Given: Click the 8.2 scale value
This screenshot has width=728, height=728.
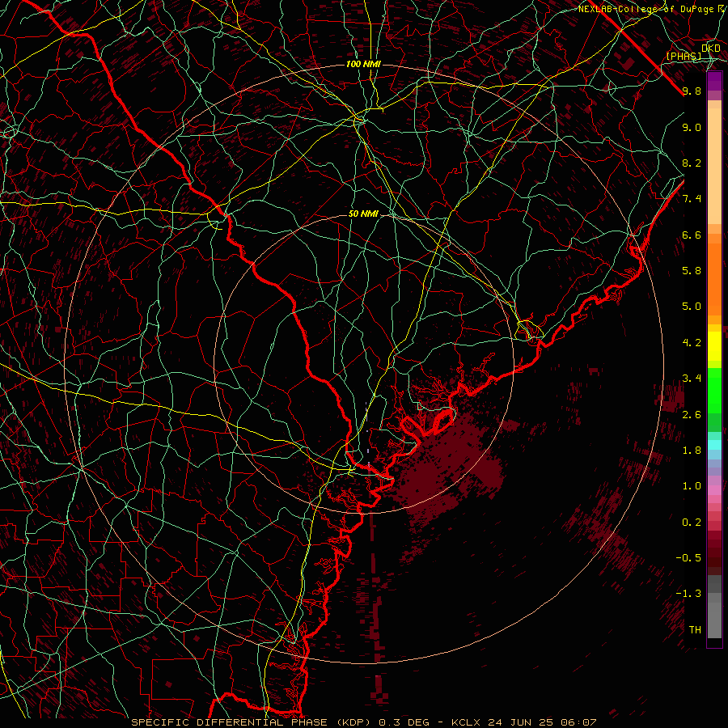Looking at the screenshot, I should pyautogui.click(x=692, y=163).
